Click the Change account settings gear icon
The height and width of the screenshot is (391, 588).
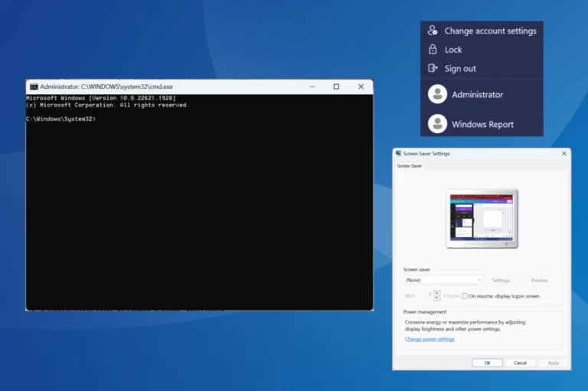[433, 31]
